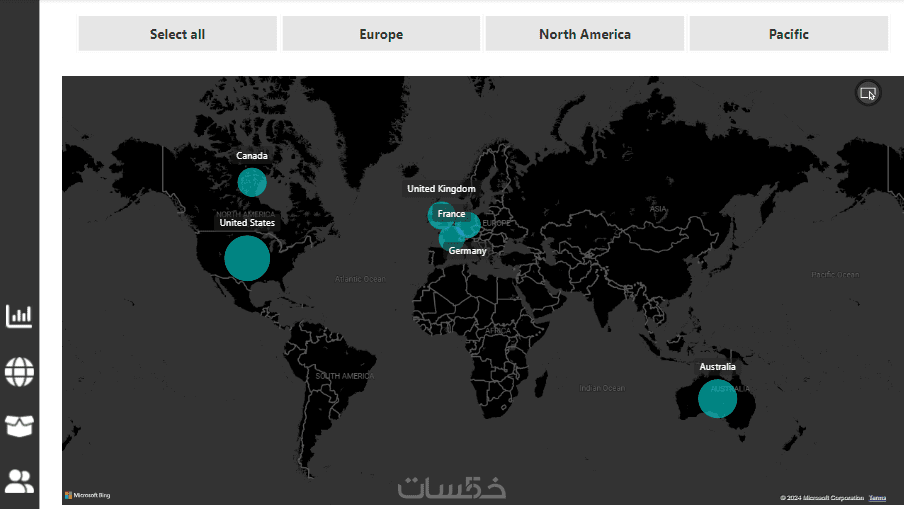Click the focus mode icon on map
Viewport: 904px width, 509px height.
pyautogui.click(x=868, y=93)
